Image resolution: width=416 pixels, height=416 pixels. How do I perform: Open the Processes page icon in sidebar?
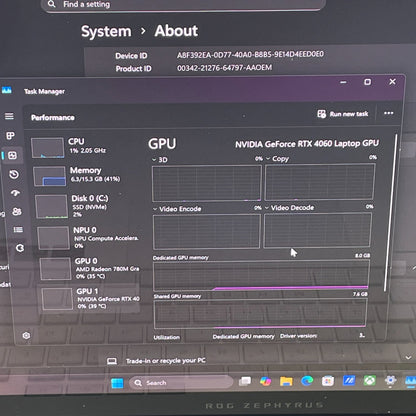pos(10,136)
